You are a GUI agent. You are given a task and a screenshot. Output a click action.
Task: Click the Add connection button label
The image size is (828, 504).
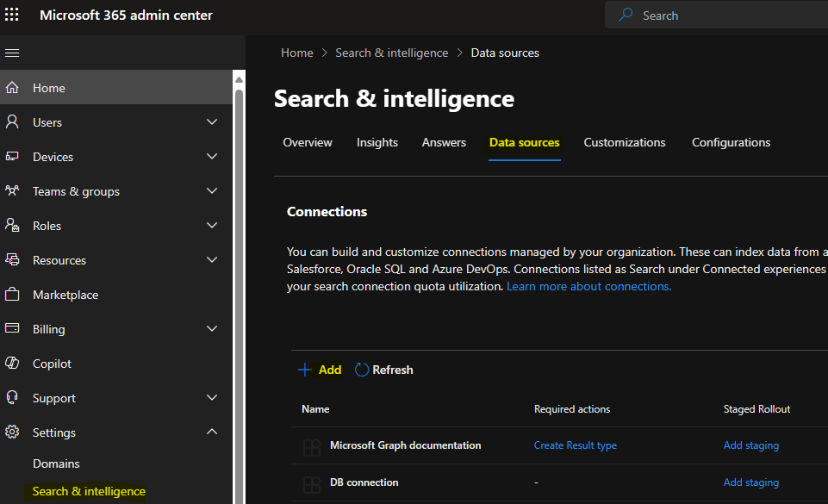click(x=330, y=370)
